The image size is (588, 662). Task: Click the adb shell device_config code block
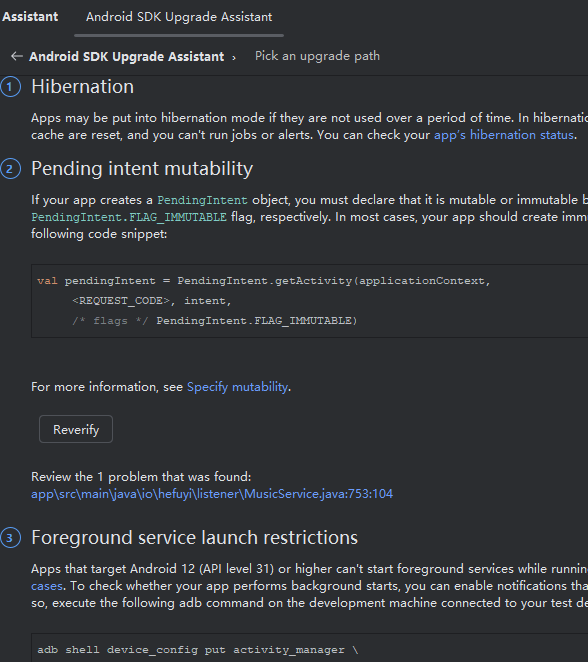pos(309,648)
